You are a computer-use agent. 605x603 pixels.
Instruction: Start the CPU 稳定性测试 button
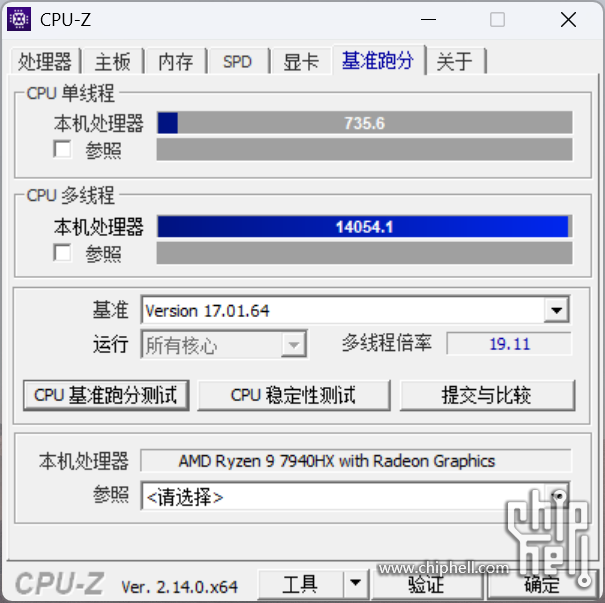coord(294,395)
